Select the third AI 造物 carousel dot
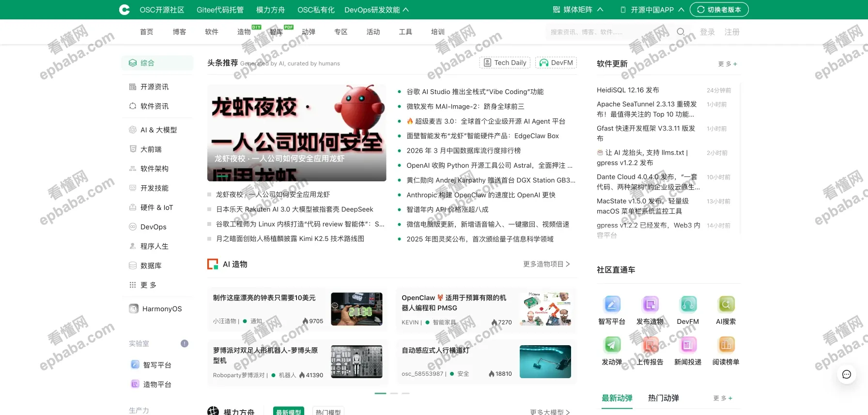This screenshot has height=415, width=868. pos(405,393)
